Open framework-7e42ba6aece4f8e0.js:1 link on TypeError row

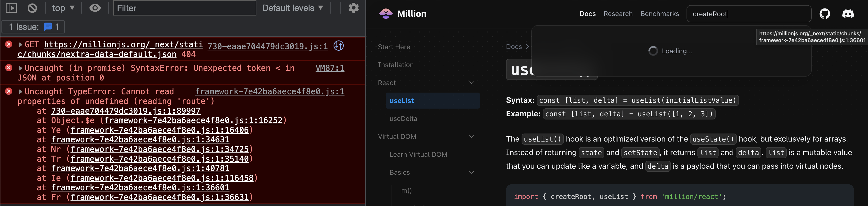[270, 92]
